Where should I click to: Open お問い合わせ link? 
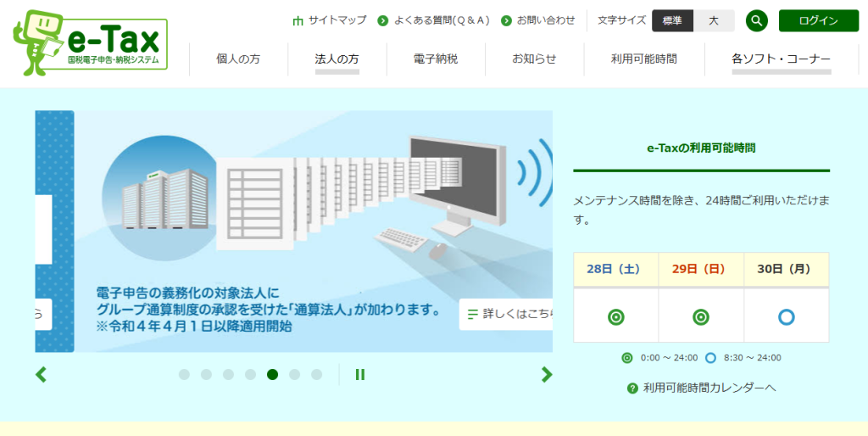546,20
